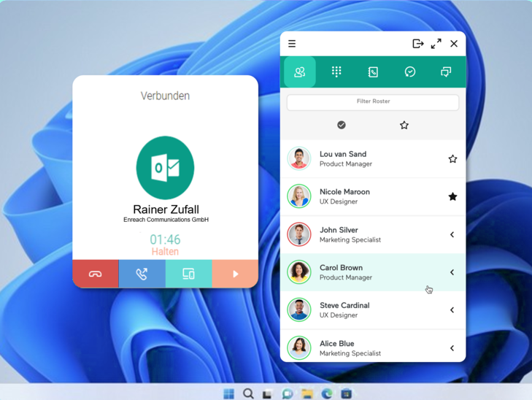
Task: Switch to the contacts roster tab
Action: [x=300, y=72]
